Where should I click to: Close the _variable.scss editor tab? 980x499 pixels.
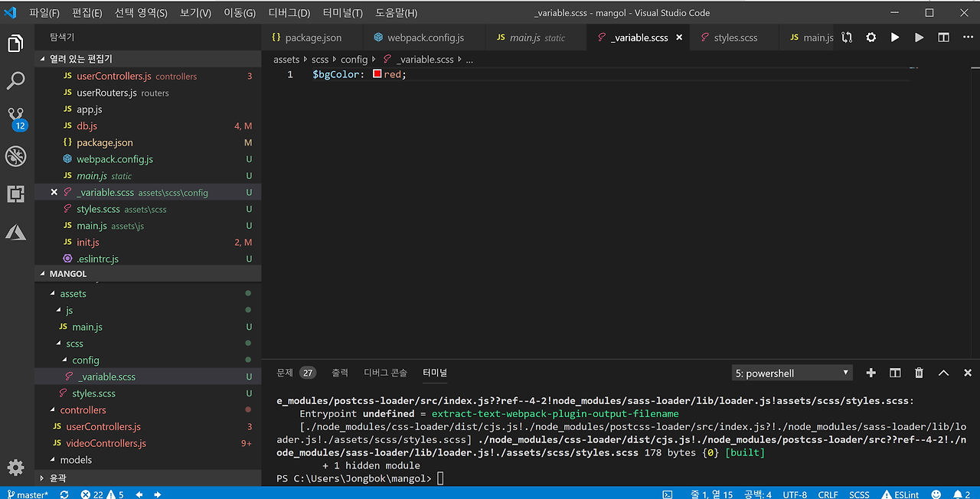(x=679, y=38)
